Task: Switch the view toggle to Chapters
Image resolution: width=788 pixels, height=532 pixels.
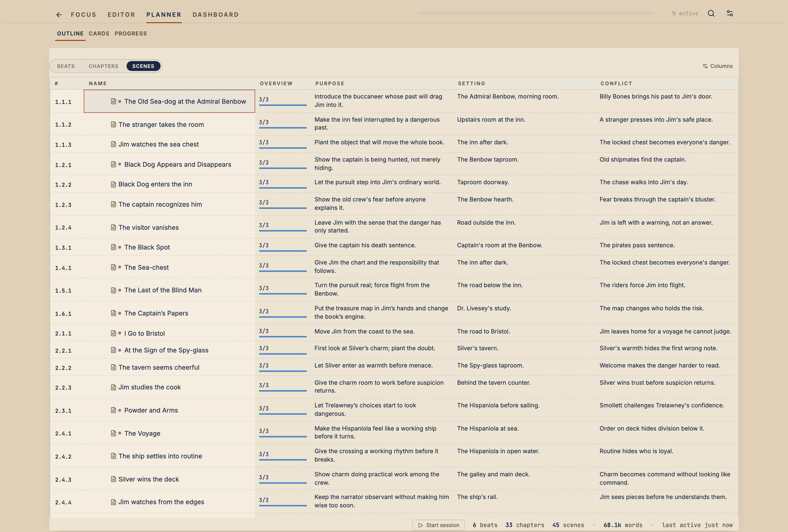Action: click(x=103, y=66)
